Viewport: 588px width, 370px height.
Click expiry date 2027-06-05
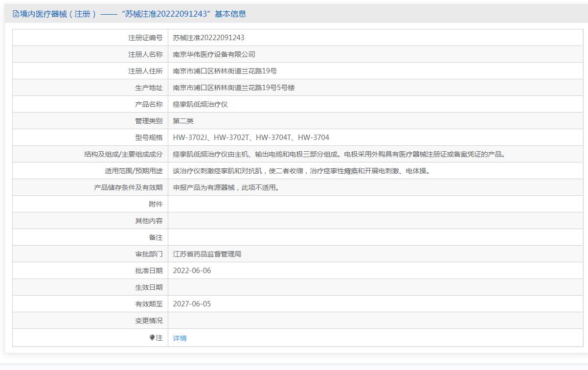pos(192,304)
